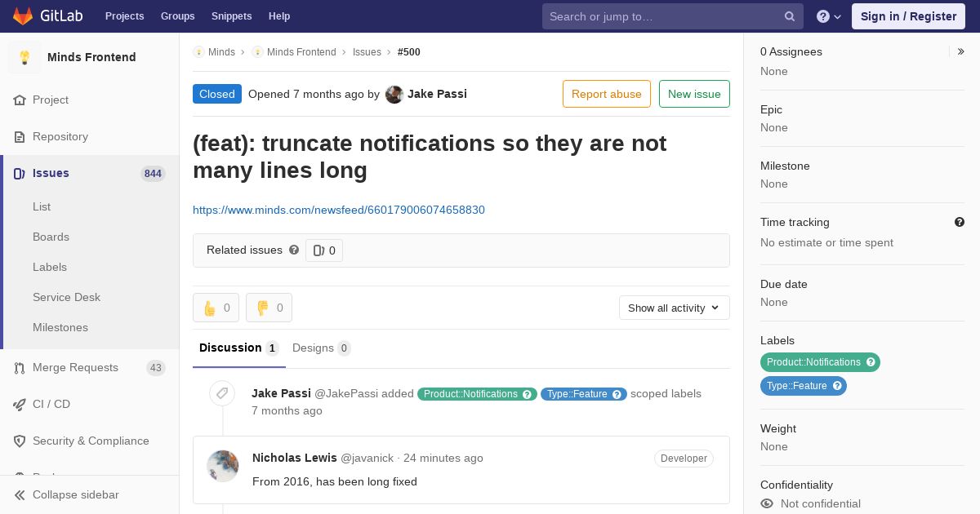Image resolution: width=980 pixels, height=514 pixels.
Task: Click Jake Passi author link
Action: (x=437, y=94)
